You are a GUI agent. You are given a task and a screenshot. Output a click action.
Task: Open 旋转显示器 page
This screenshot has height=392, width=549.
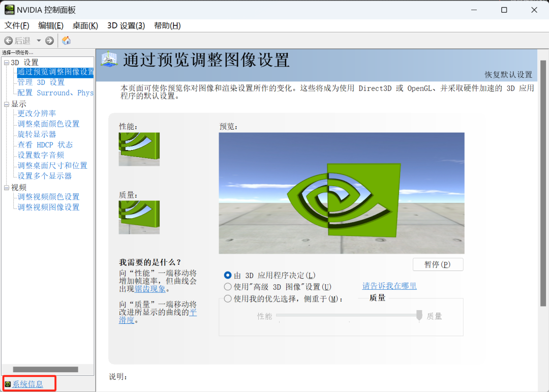coord(37,134)
